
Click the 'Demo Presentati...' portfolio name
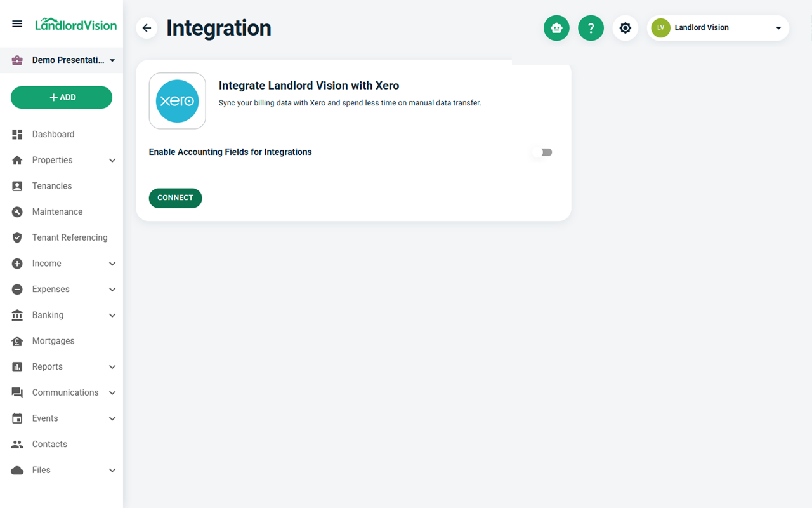pos(69,60)
